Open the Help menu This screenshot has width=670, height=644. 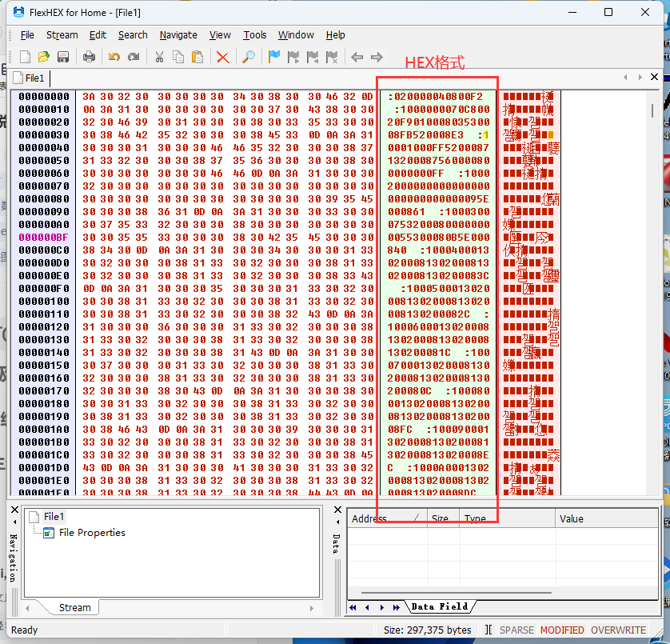[x=336, y=35]
